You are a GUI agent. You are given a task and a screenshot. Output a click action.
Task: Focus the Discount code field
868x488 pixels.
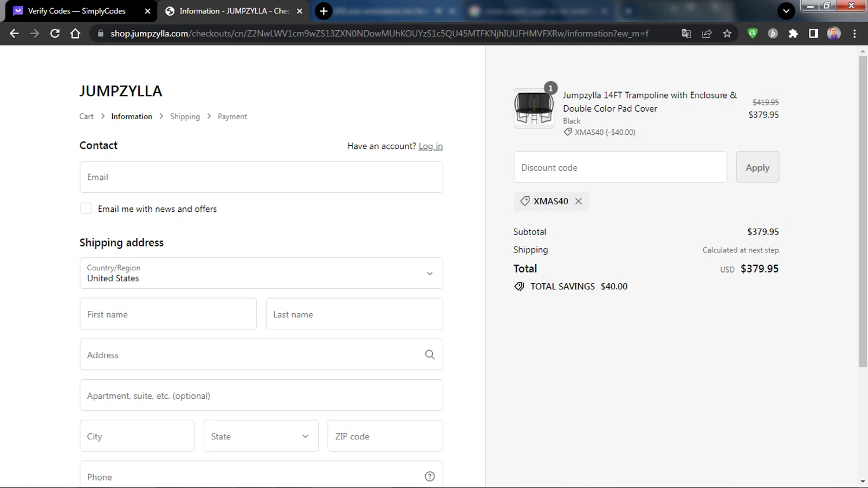(x=620, y=167)
